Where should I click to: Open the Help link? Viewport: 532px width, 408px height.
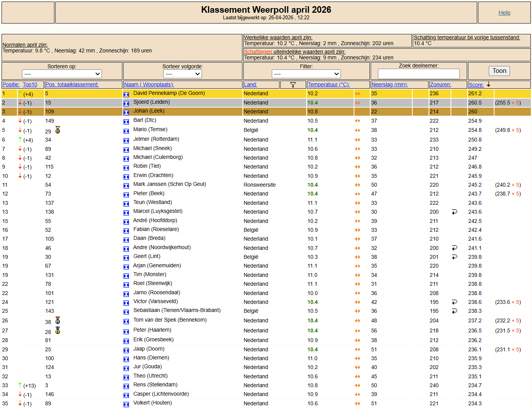(504, 13)
